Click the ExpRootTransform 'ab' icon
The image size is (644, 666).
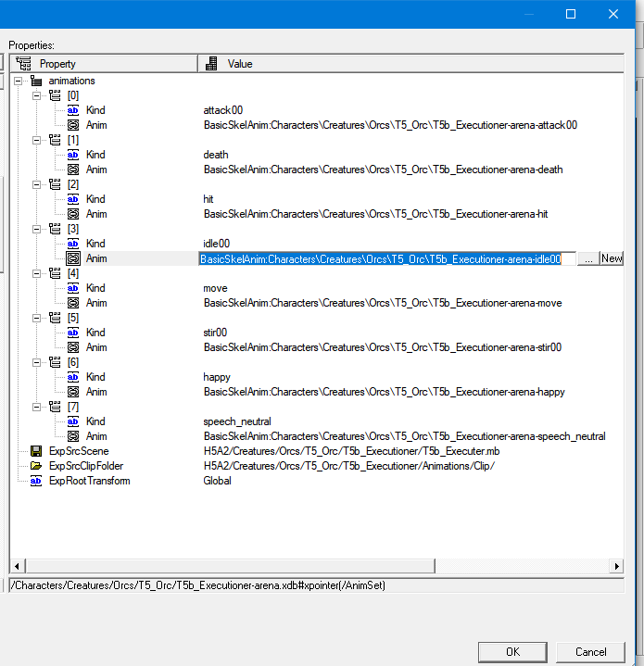coord(36,481)
